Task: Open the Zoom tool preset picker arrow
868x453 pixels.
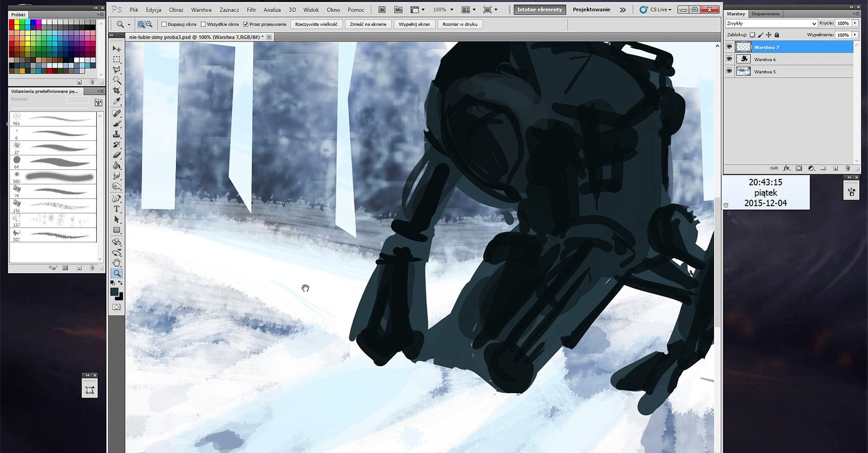Action: 129,24
